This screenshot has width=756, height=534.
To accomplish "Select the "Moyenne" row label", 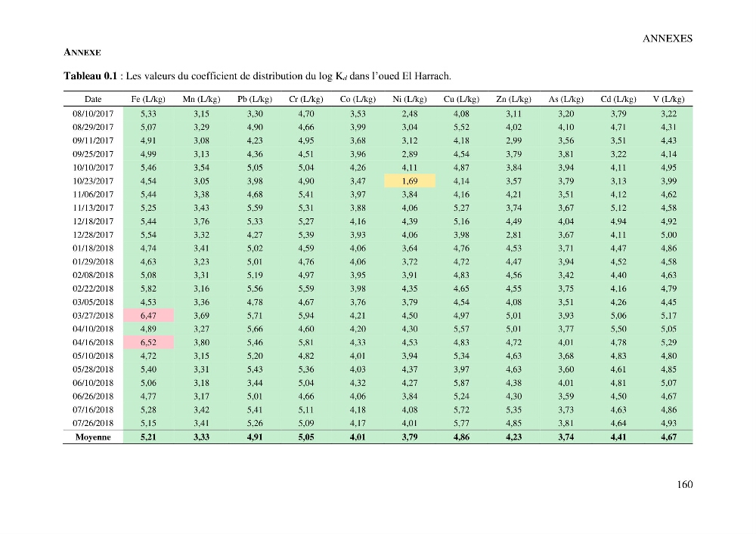I will pyautogui.click(x=93, y=437).
